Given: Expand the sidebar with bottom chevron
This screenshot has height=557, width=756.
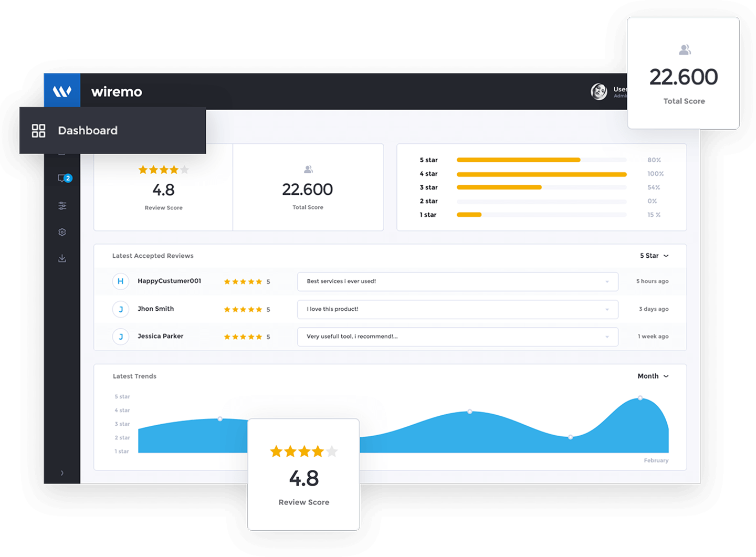Looking at the screenshot, I should 62,473.
